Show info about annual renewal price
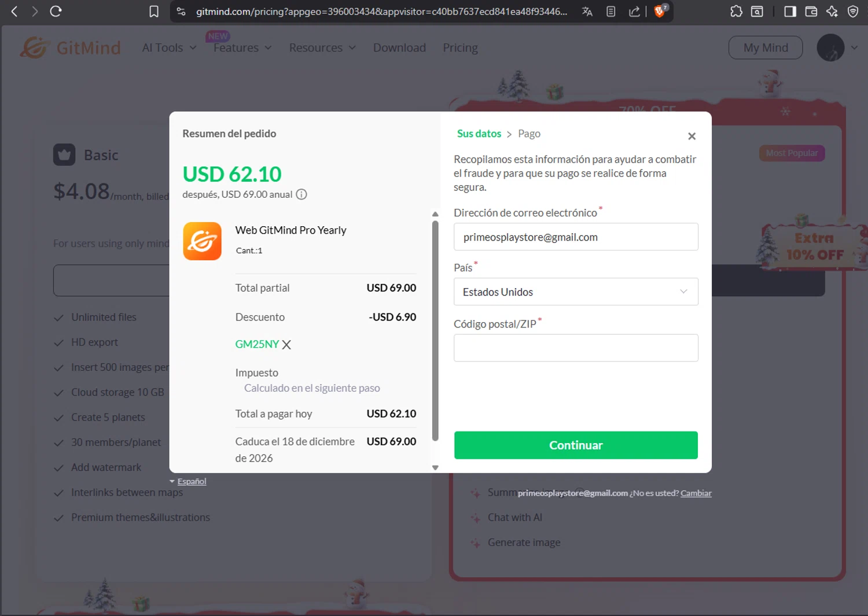This screenshot has width=868, height=616. point(301,194)
